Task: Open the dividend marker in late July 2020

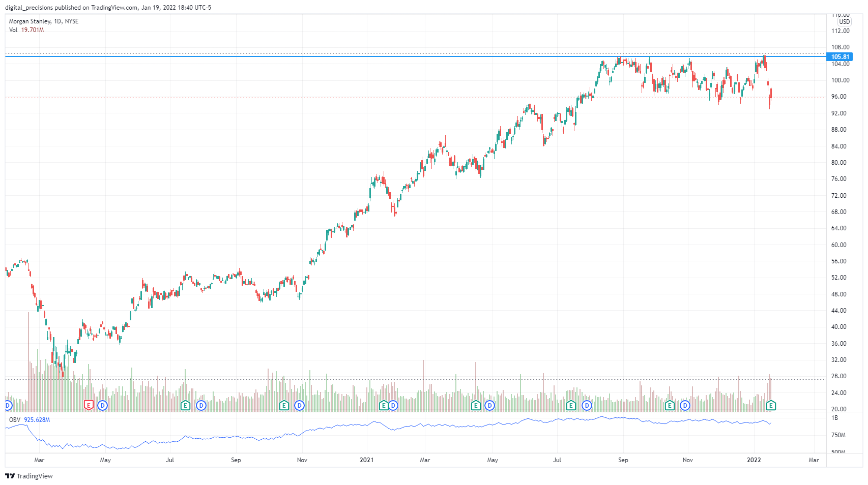Action: click(201, 405)
